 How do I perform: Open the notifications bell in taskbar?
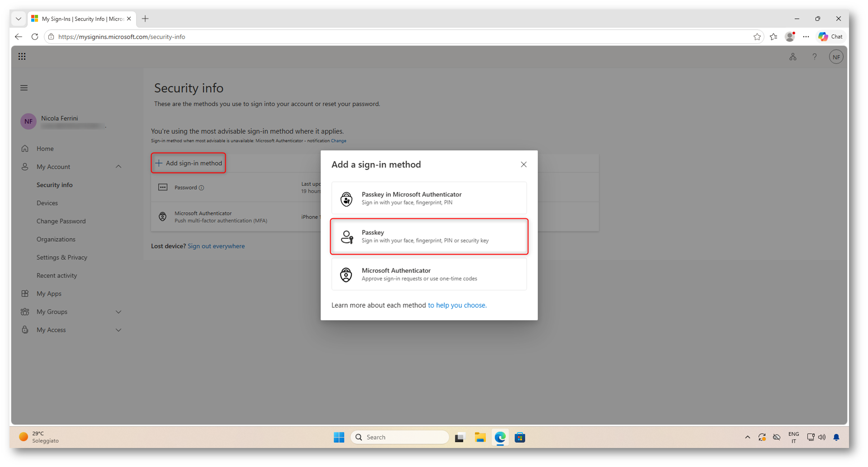tap(836, 437)
